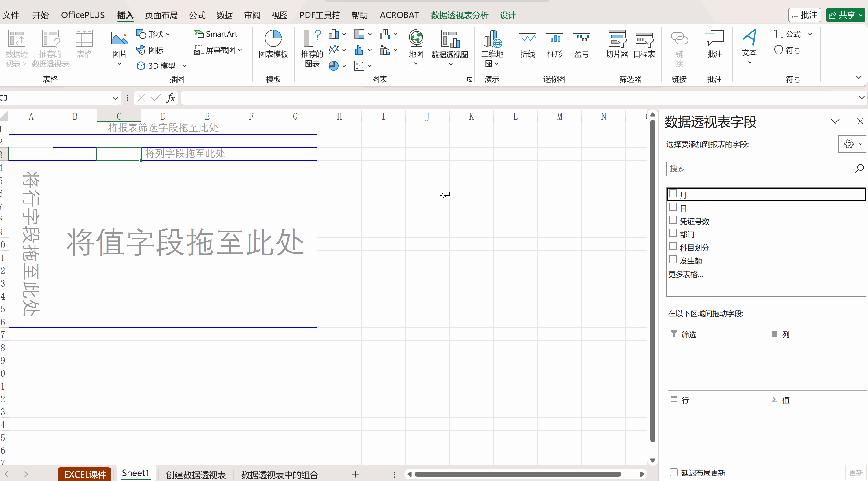Expand the 屏幕截图 screenshot dropdown
Screen dimensions: 868x481
pyautogui.click(x=240, y=50)
